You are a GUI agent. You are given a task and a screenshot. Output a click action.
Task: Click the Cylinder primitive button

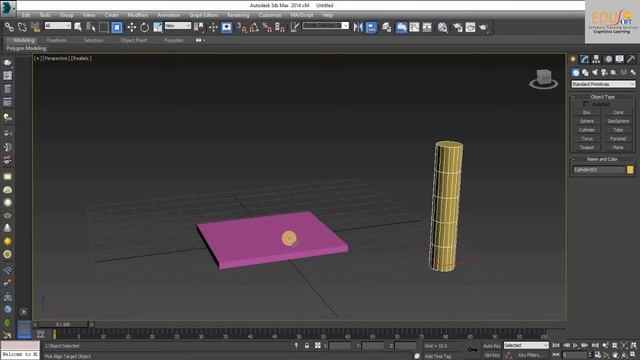pyautogui.click(x=587, y=130)
